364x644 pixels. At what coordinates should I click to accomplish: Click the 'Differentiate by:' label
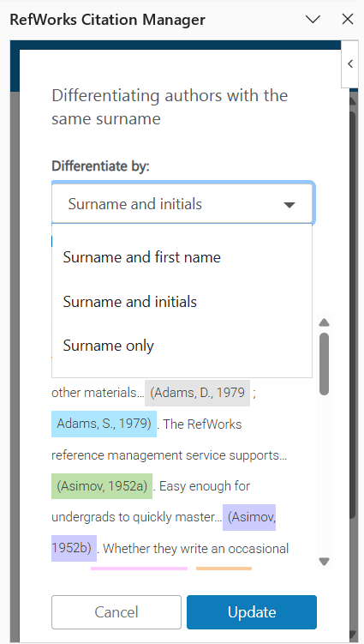click(100, 166)
